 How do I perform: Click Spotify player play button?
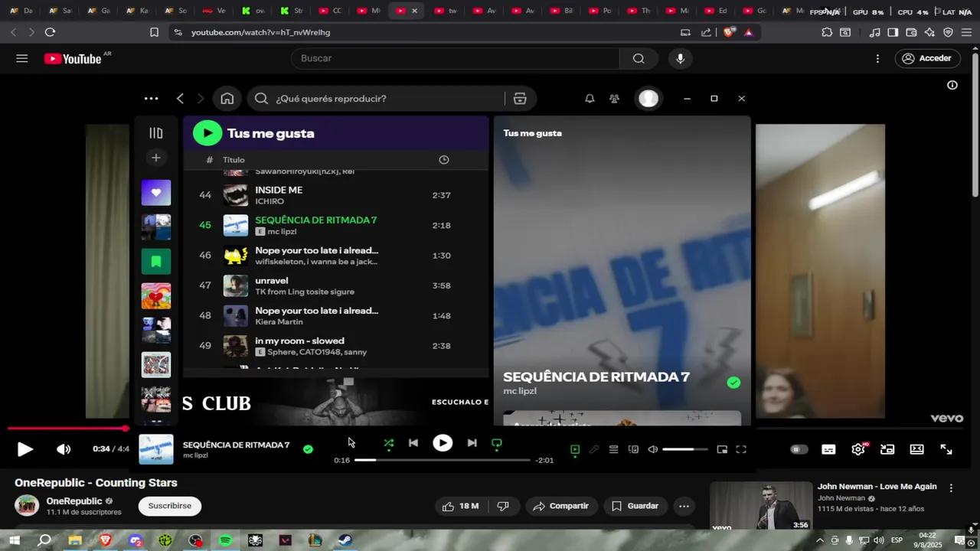pos(443,443)
